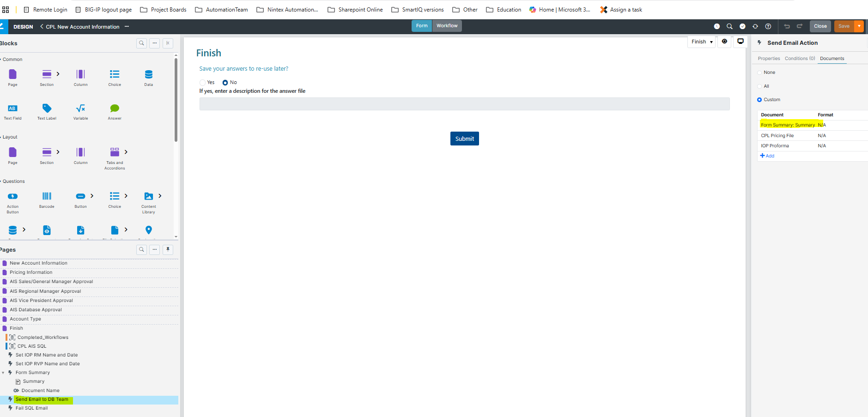Image resolution: width=868 pixels, height=417 pixels.
Task: Click the Tabs and Accordions layout icon
Action: point(115,152)
